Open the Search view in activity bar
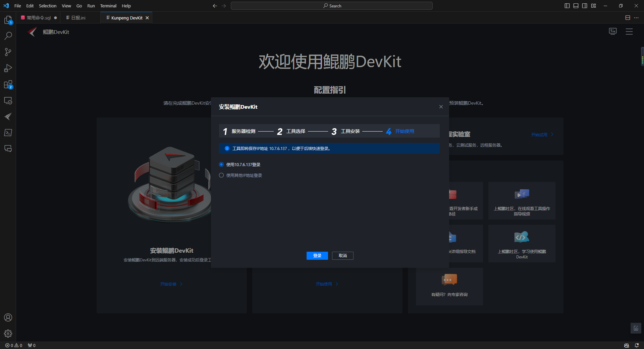 tap(8, 36)
